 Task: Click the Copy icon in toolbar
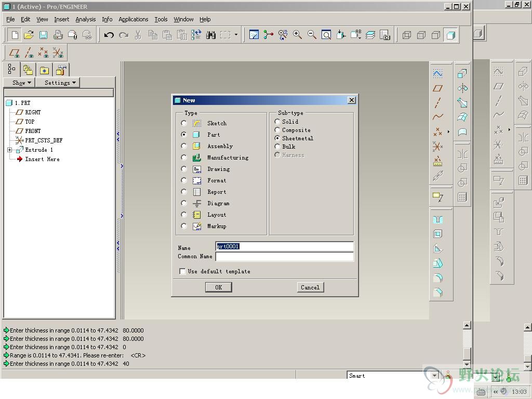pyautogui.click(x=153, y=35)
